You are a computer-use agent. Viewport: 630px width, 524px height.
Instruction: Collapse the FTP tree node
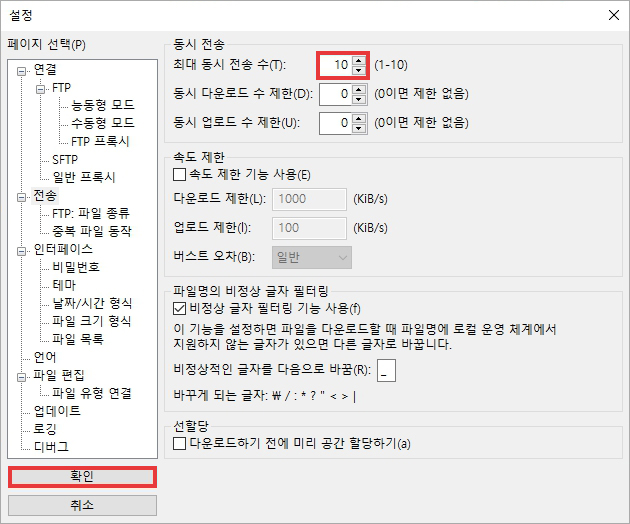pos(40,89)
